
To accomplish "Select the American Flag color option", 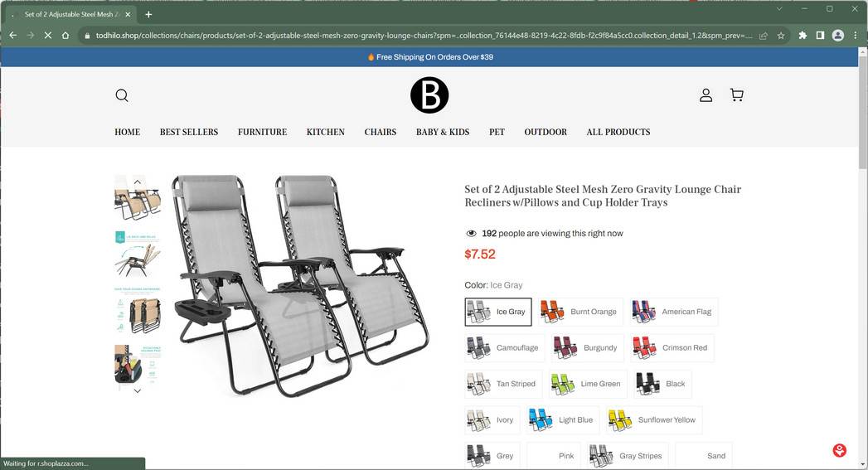I will 674,312.
